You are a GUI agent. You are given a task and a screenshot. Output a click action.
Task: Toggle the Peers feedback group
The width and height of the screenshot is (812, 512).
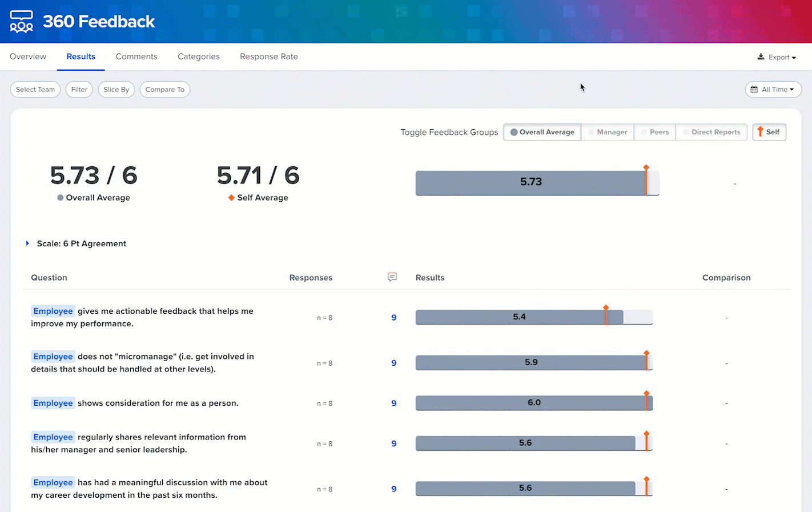[654, 132]
